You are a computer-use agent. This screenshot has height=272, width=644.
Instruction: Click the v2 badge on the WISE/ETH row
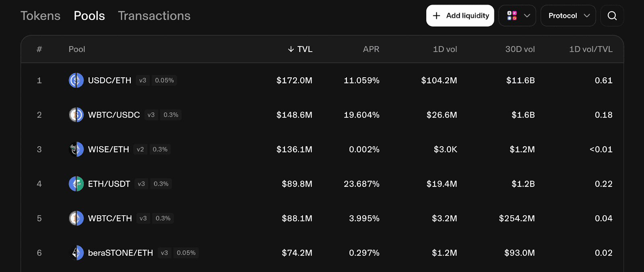pos(140,149)
